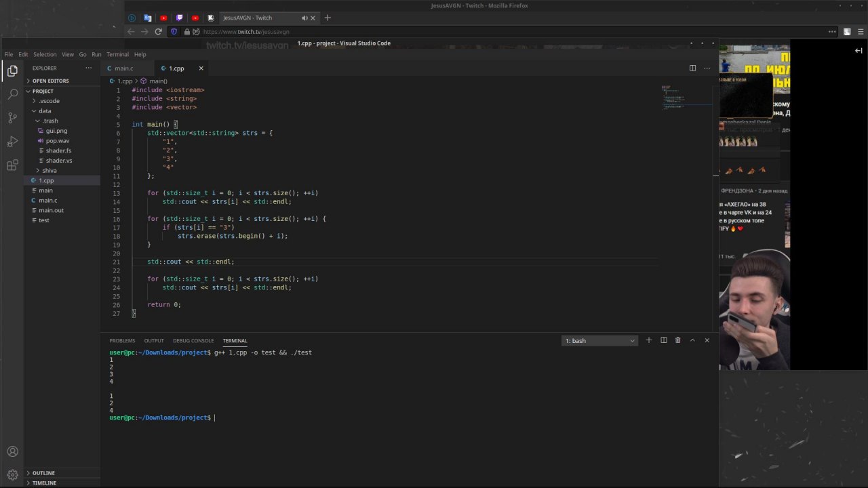The image size is (868, 488).
Task: Open Firefox hamburger menu
Action: coord(860,31)
